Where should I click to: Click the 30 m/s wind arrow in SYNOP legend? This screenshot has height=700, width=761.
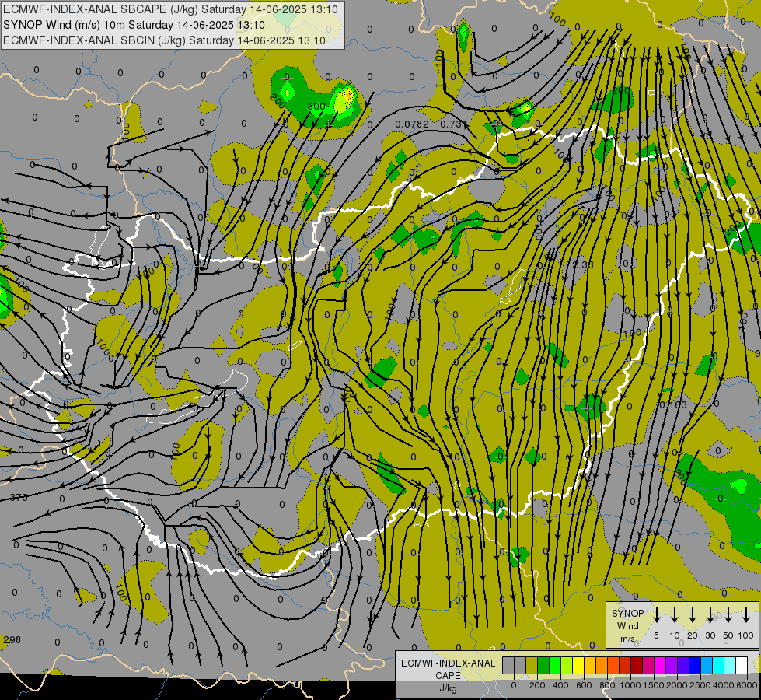pos(710,615)
